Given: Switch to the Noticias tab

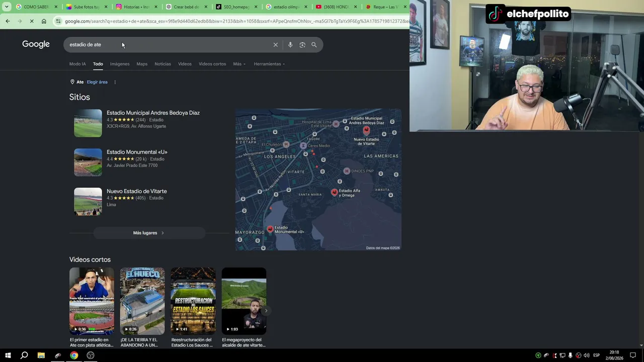Looking at the screenshot, I should coord(163,64).
